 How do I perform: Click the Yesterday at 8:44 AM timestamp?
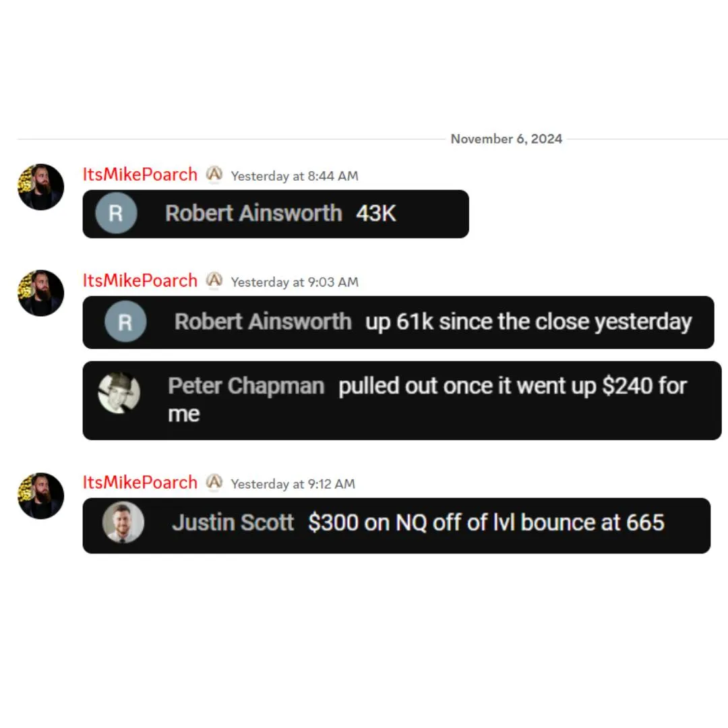click(x=295, y=176)
